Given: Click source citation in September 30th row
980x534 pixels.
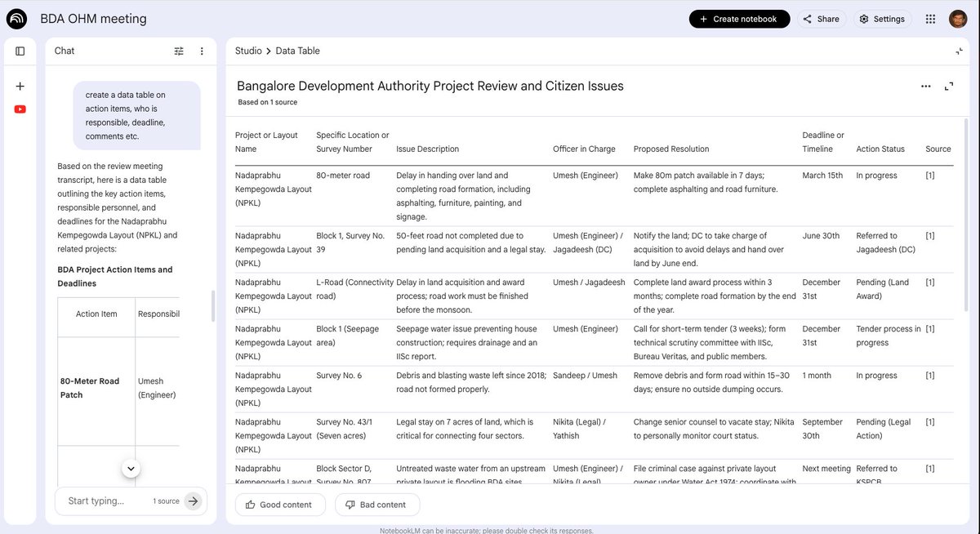Looking at the screenshot, I should pos(929,422).
